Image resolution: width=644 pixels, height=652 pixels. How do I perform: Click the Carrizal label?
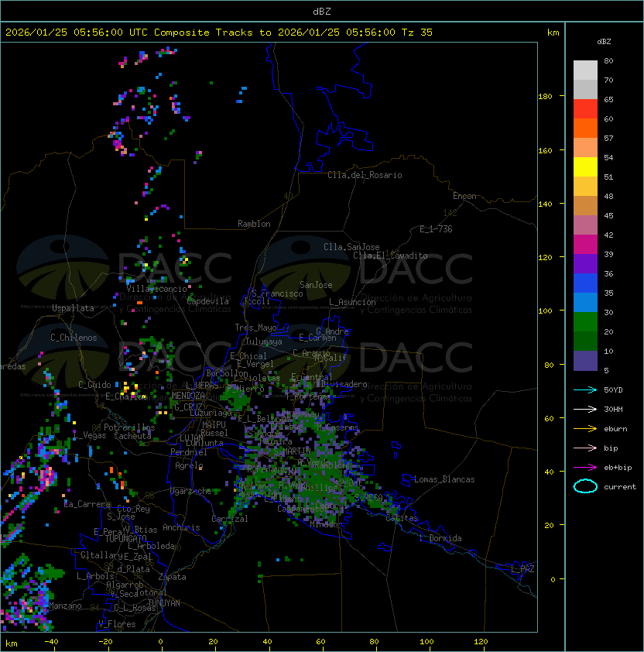coord(230,519)
